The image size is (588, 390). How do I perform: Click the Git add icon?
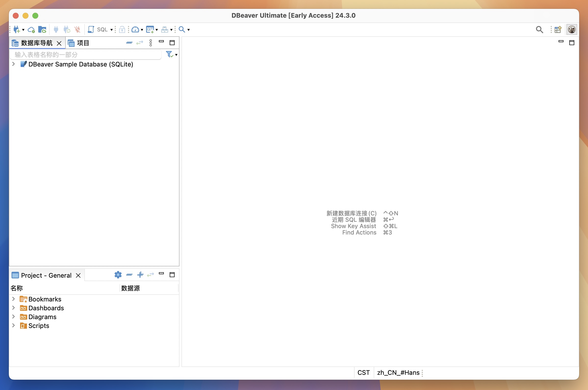(150, 30)
